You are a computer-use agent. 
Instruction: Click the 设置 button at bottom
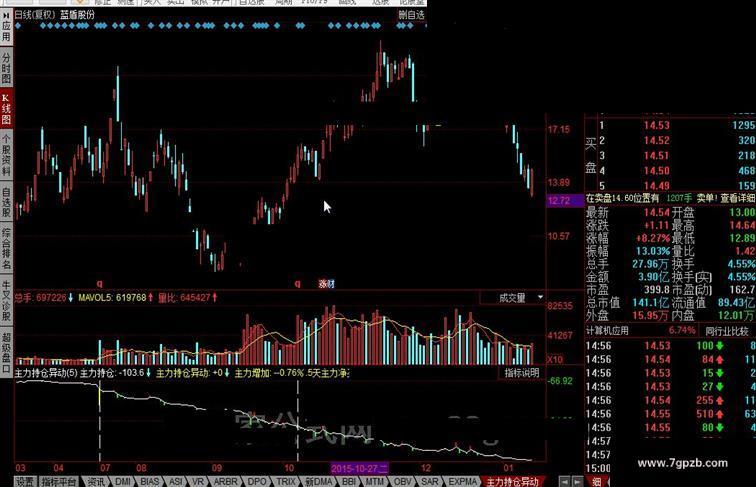point(25,481)
